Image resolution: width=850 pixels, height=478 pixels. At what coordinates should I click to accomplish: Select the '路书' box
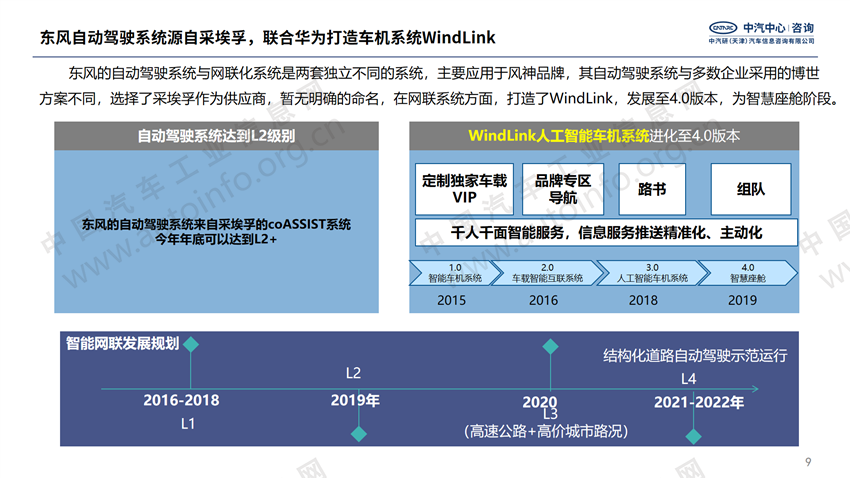pos(652,189)
